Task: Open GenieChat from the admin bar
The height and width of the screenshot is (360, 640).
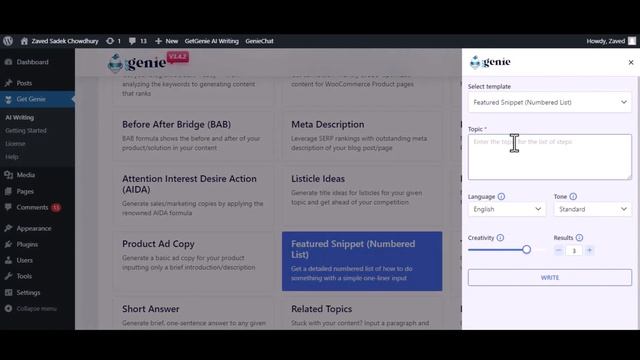Action: 259,41
